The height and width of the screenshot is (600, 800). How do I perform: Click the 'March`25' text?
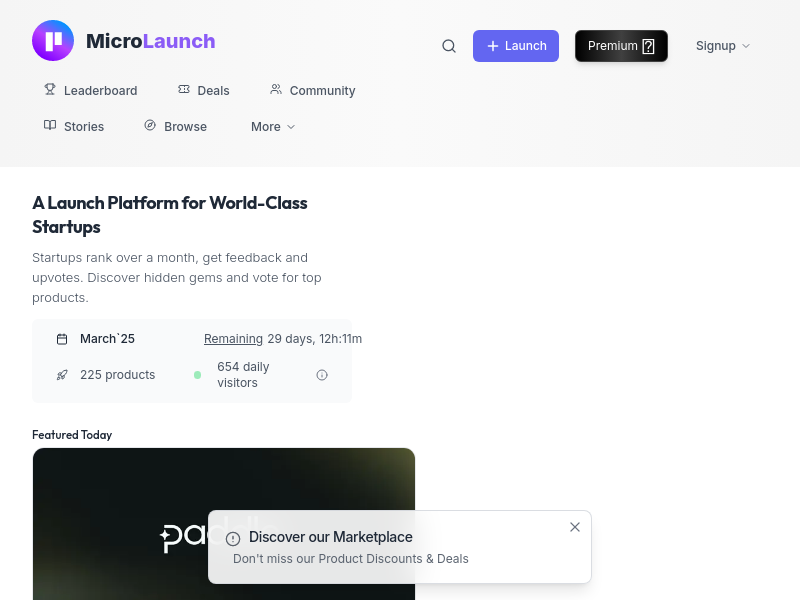click(107, 339)
